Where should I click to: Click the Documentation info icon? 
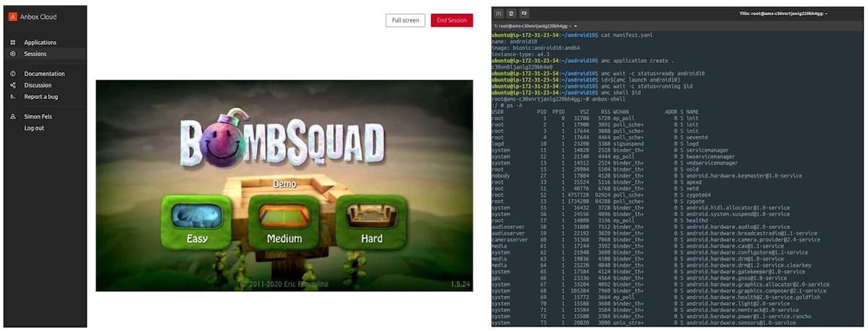pos(13,74)
